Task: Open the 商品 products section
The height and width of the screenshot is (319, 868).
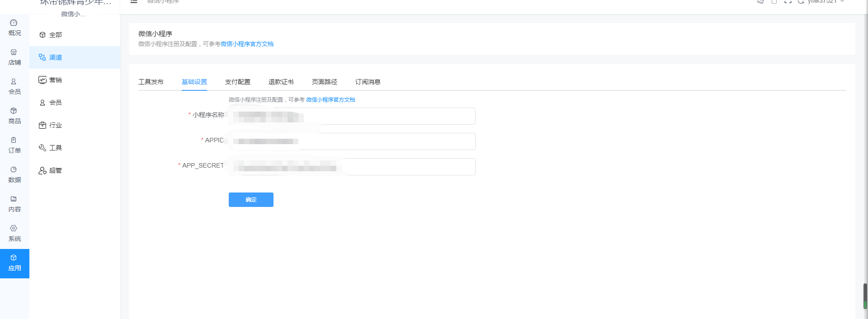Action: pyautogui.click(x=14, y=116)
